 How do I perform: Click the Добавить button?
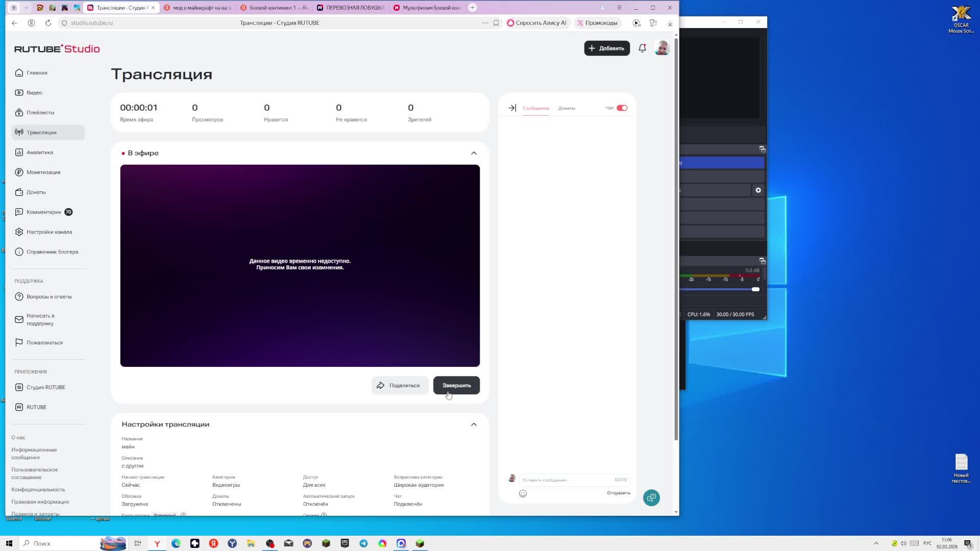pos(607,48)
